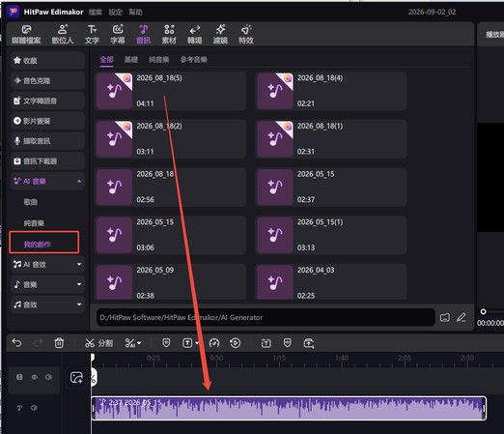Click the shield download icon on the timeline toolbar

click(287, 343)
